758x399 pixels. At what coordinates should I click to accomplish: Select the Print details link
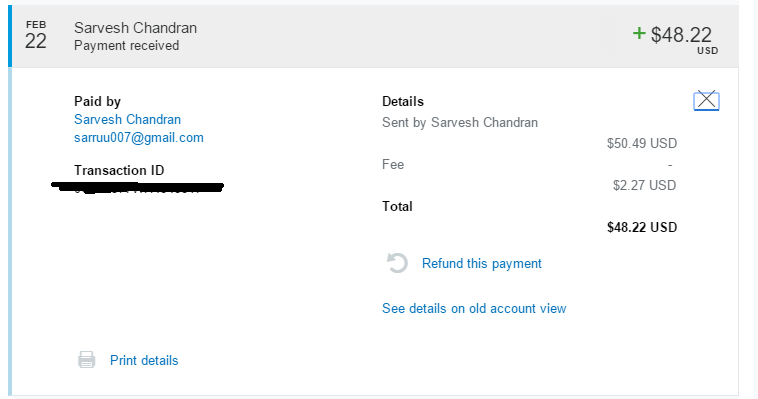pos(144,360)
